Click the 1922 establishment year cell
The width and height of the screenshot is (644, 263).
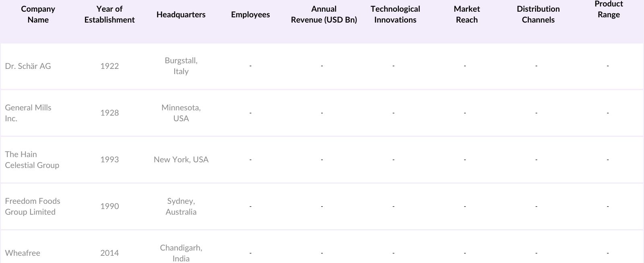point(109,66)
